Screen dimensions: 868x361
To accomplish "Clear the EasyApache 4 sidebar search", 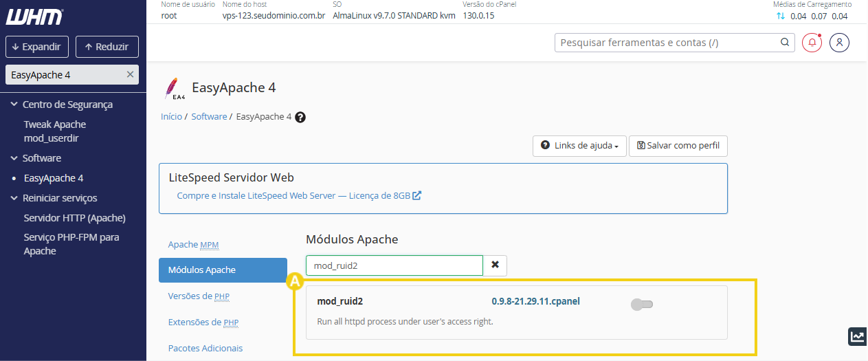I will [130, 74].
